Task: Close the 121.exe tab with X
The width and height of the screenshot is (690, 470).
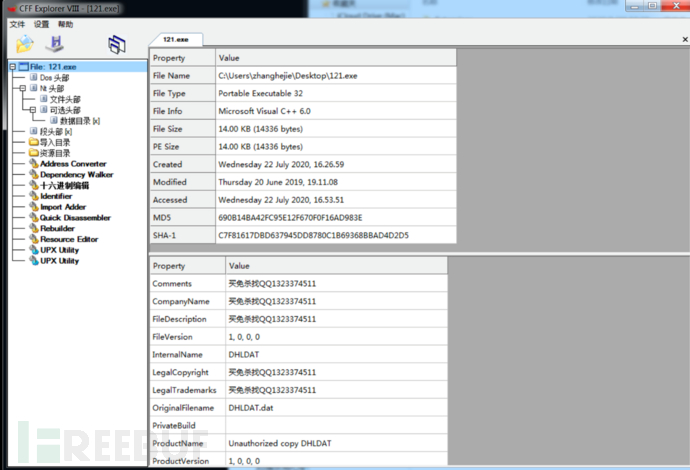Action: tap(685, 39)
